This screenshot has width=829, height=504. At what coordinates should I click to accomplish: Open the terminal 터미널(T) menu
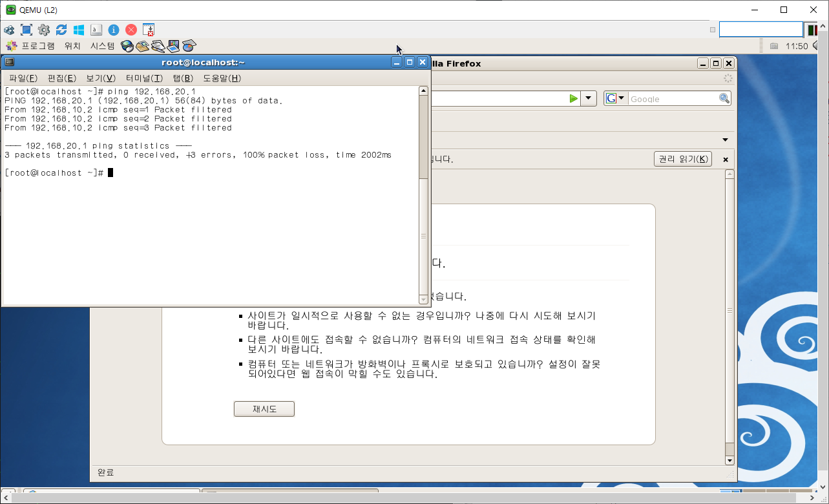pos(144,78)
